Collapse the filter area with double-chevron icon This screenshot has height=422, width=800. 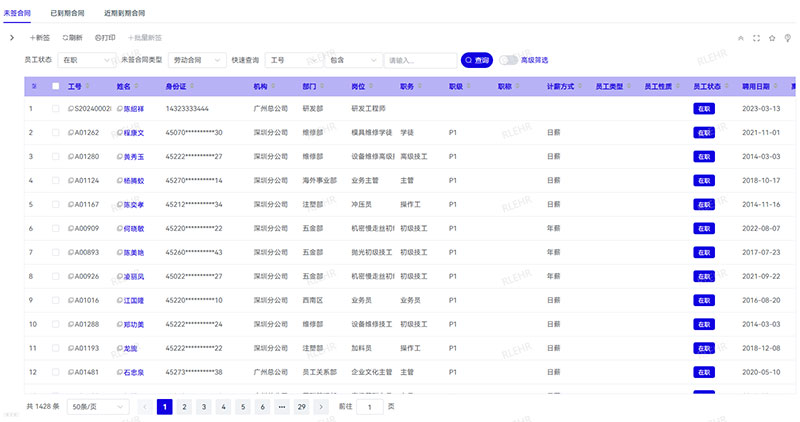click(741, 38)
